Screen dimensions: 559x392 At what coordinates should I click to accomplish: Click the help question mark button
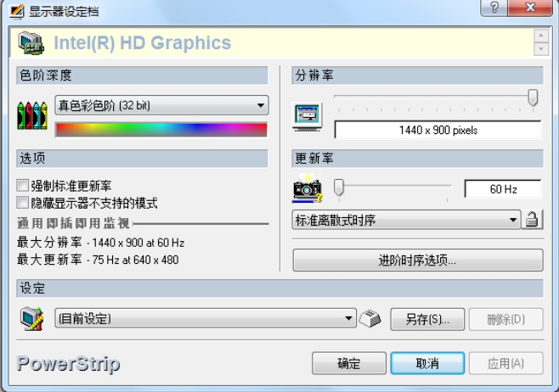point(494,8)
